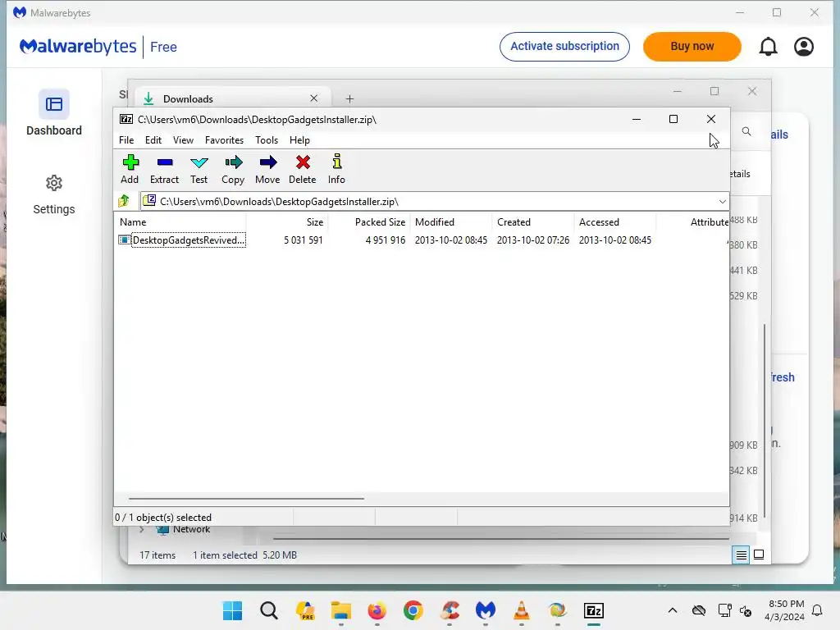Expand the 7-Zip address path dropdown
The width and height of the screenshot is (840, 630).
(x=722, y=202)
